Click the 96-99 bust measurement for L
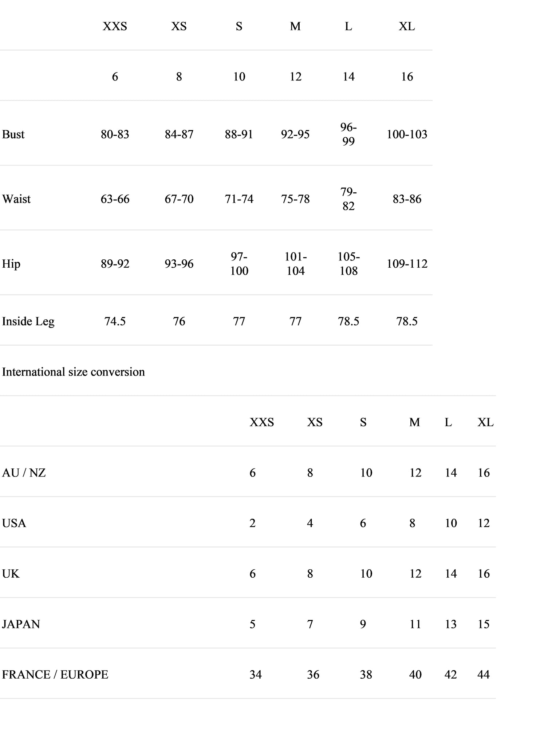 (x=348, y=134)
